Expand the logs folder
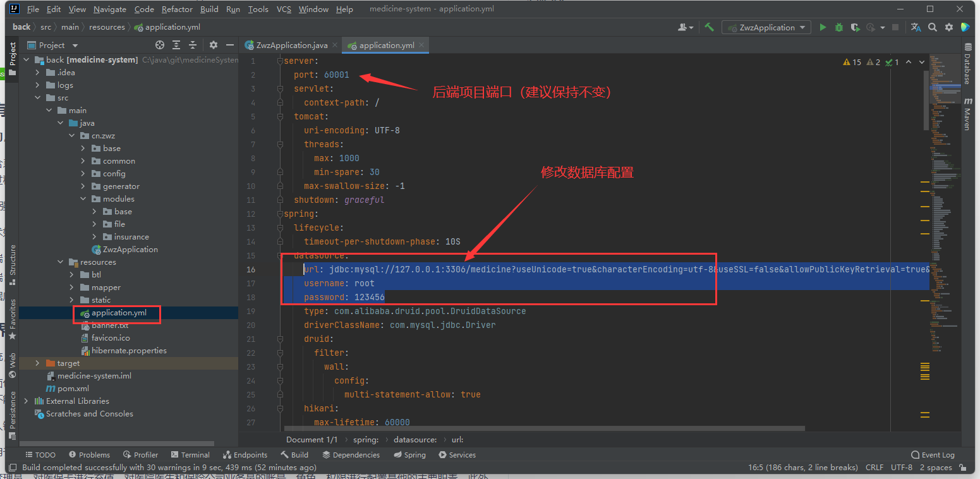Screen dimensions: 980x479 pyautogui.click(x=37, y=85)
